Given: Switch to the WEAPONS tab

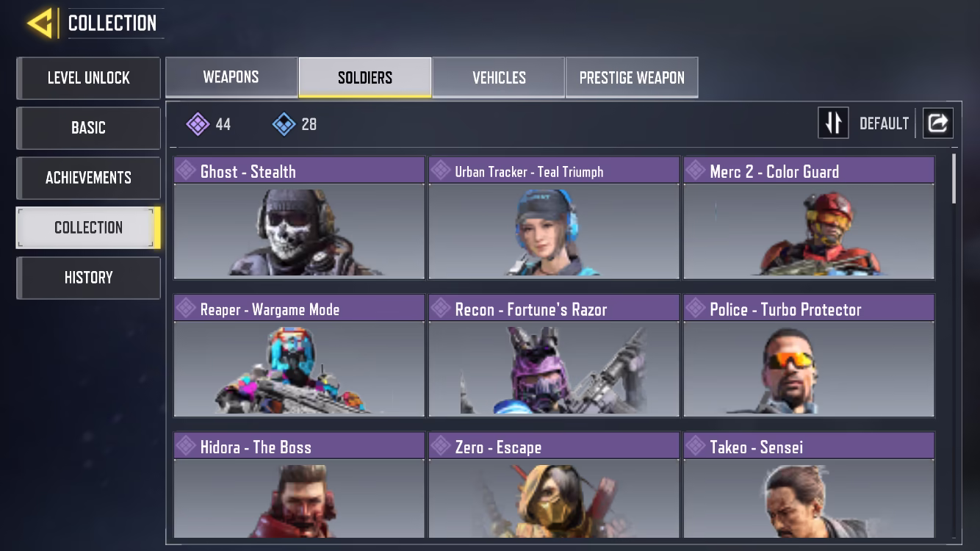Looking at the screenshot, I should [231, 77].
